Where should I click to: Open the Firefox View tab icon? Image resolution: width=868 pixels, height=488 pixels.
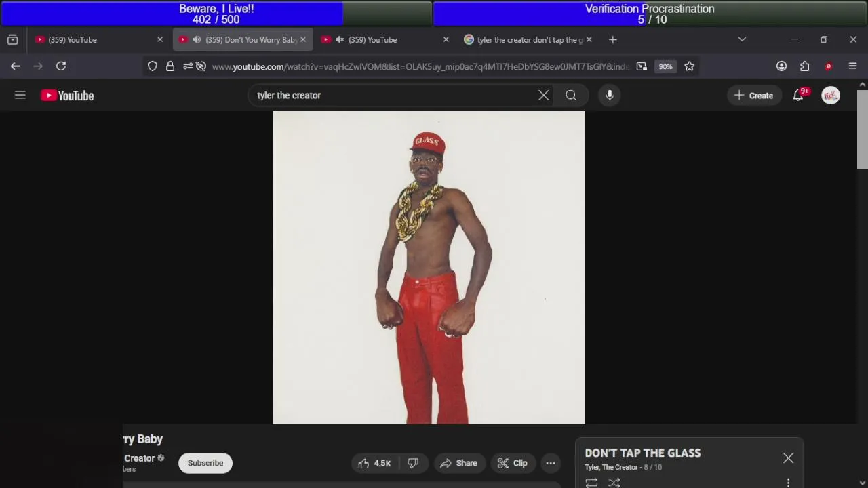point(12,40)
